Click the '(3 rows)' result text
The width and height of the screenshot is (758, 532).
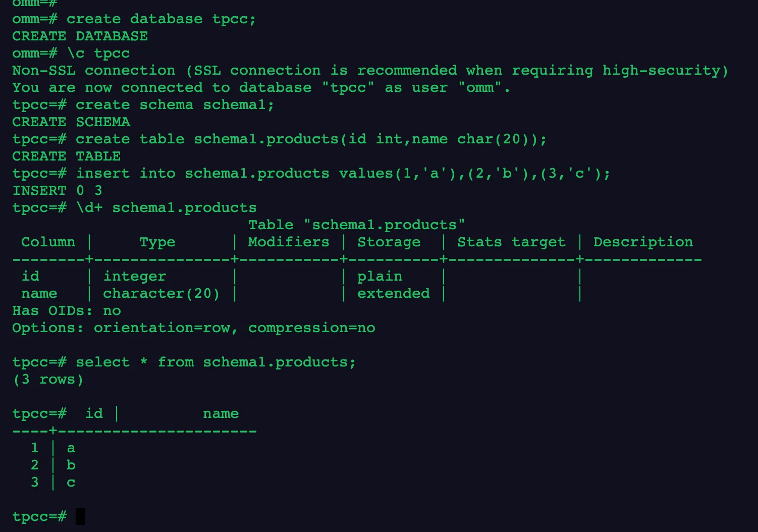(x=48, y=380)
